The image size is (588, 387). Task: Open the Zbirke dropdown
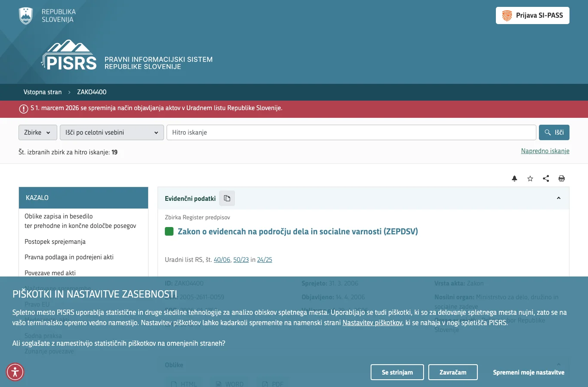(37, 132)
